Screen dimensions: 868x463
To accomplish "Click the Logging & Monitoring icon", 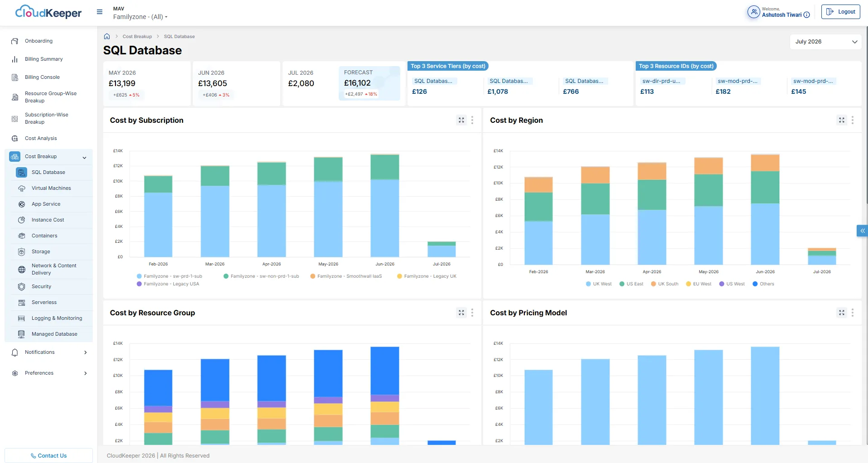I will click(21, 318).
